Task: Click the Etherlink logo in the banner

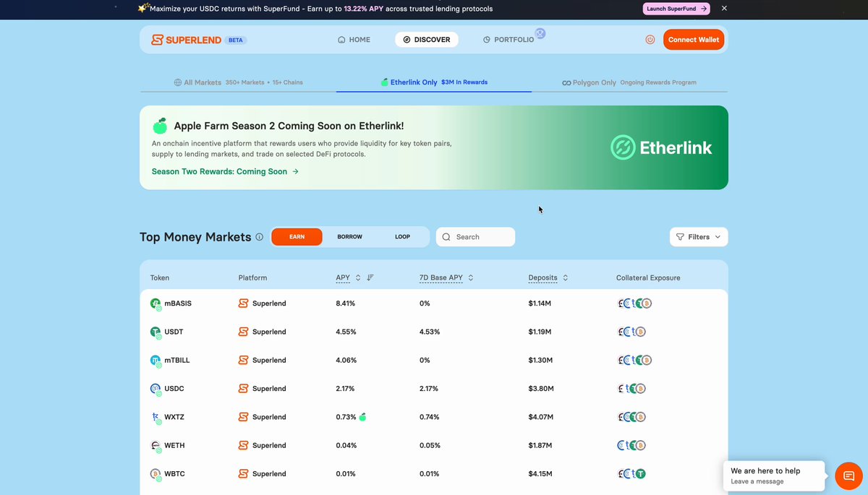Action: pos(661,147)
